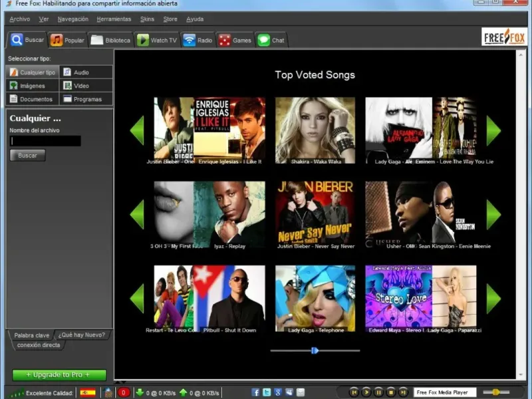Adjust the carousel slider below songs

(315, 350)
